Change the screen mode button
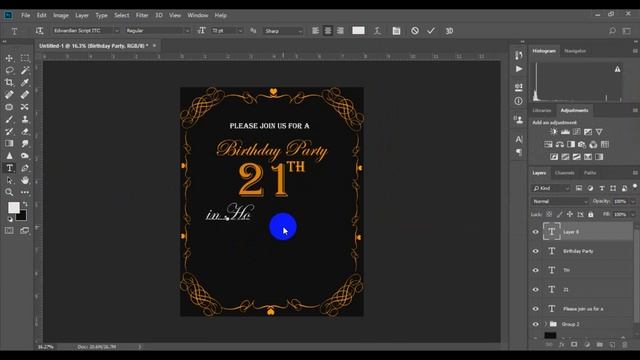The height and width of the screenshot is (360, 640). coord(24,231)
